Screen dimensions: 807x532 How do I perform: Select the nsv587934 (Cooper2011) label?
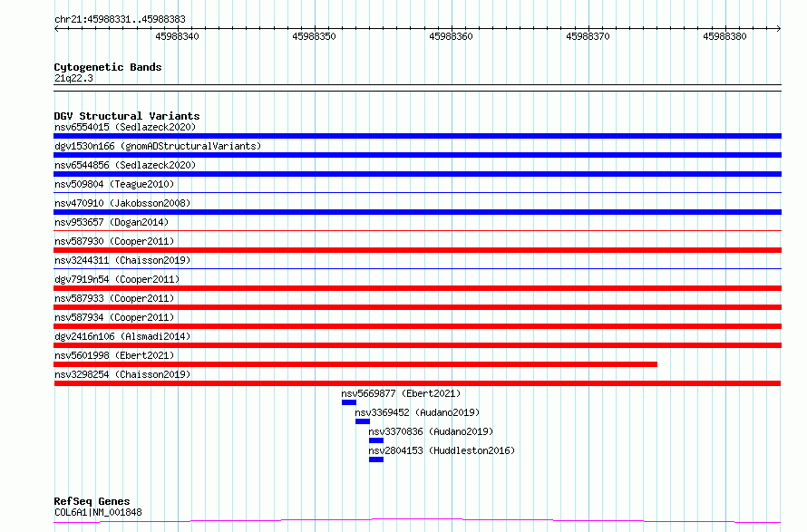coord(114,317)
